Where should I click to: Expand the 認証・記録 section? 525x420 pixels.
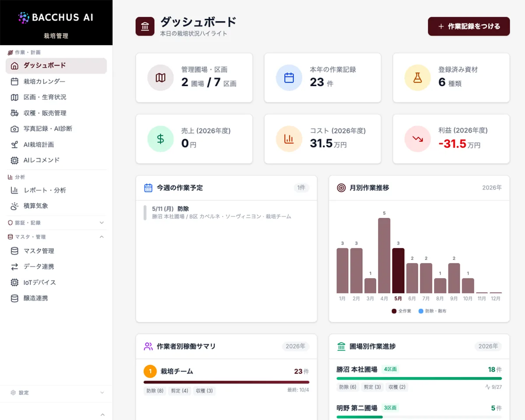pyautogui.click(x=56, y=223)
